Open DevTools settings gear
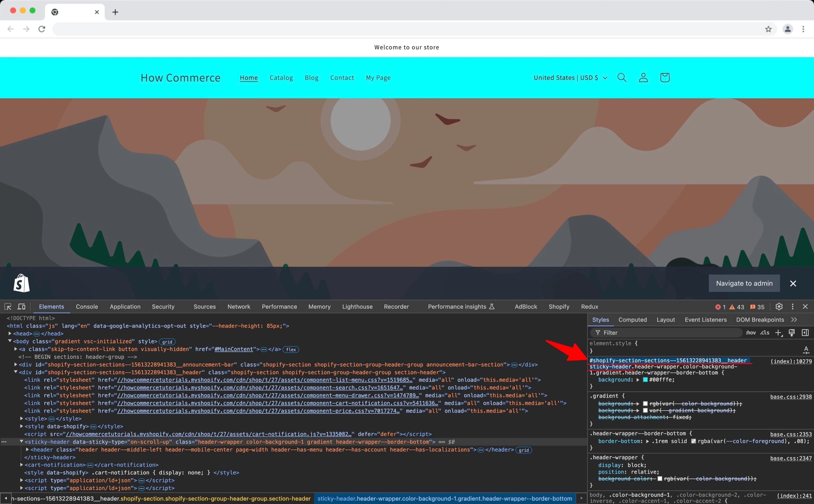 tap(779, 306)
